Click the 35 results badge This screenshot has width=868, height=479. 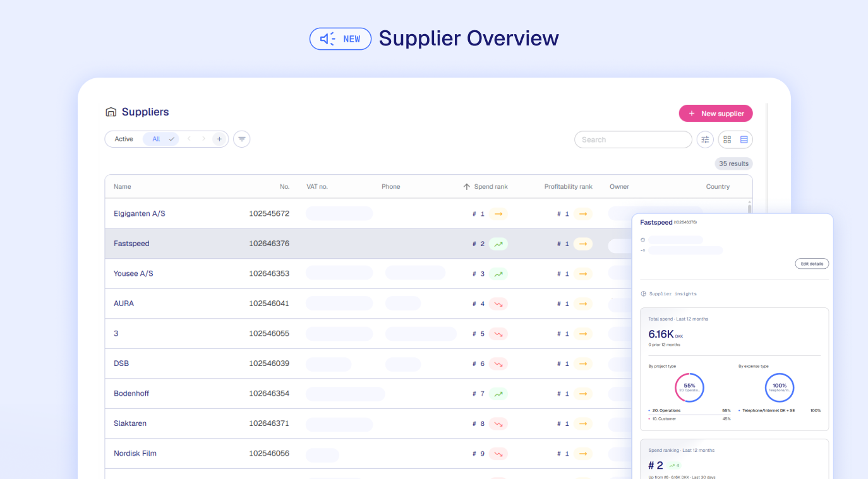click(x=733, y=163)
